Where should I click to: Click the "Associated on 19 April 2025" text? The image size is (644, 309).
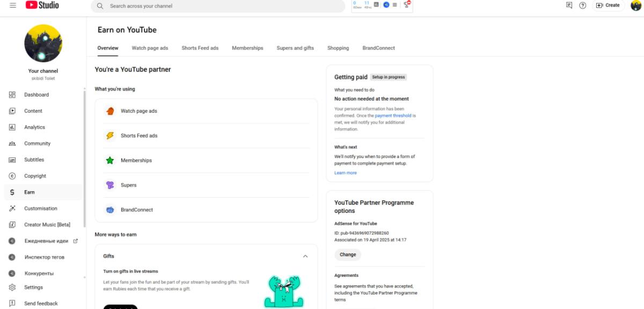pyautogui.click(x=370, y=240)
